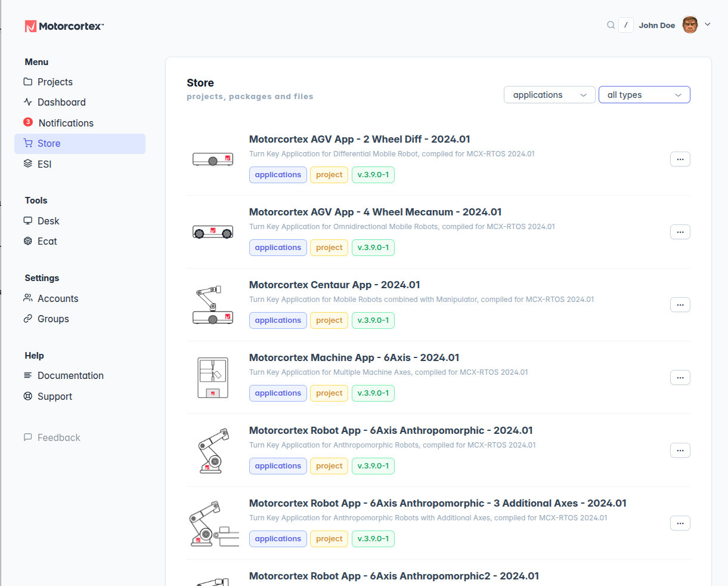Open John Doe's avatar picture
Viewport: 728px width, 586px height.
point(690,25)
